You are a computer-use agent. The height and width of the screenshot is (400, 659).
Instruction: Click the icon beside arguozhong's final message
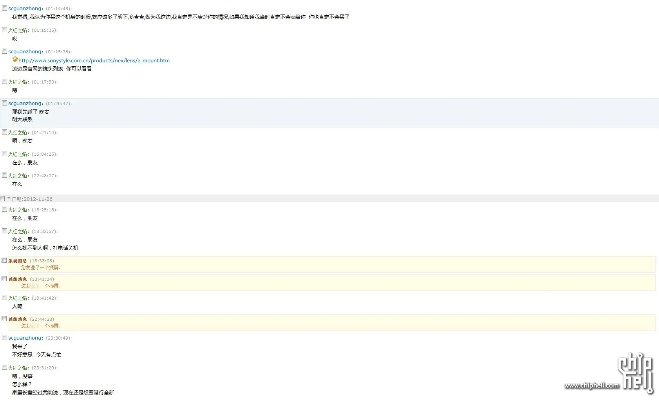(x=4, y=339)
